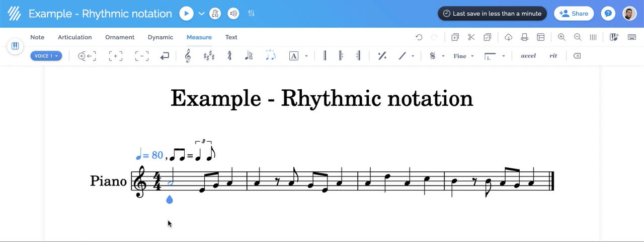Undo the last action
Image resolution: width=644 pixels, height=242 pixels.
(419, 37)
